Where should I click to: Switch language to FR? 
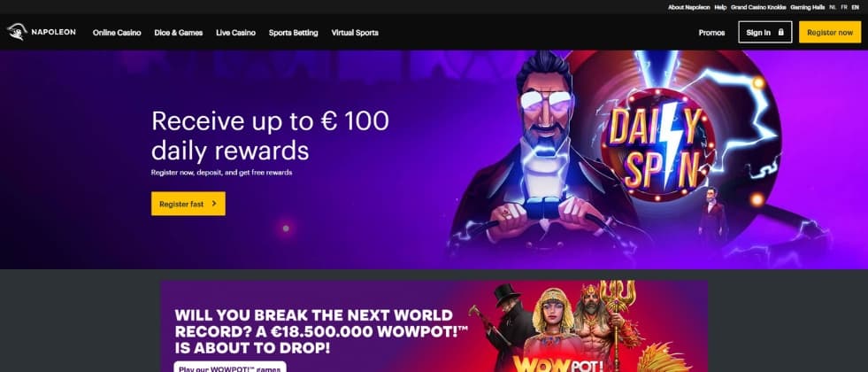click(x=843, y=7)
